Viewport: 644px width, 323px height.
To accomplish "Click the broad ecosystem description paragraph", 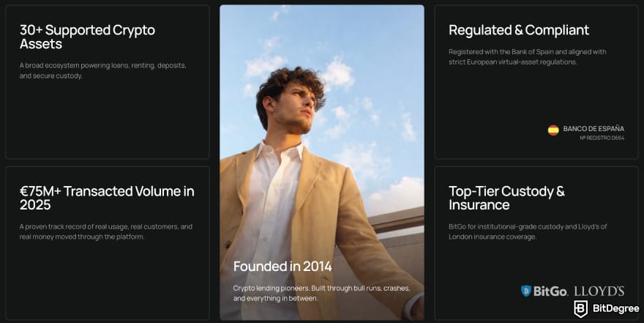I will coord(102,70).
